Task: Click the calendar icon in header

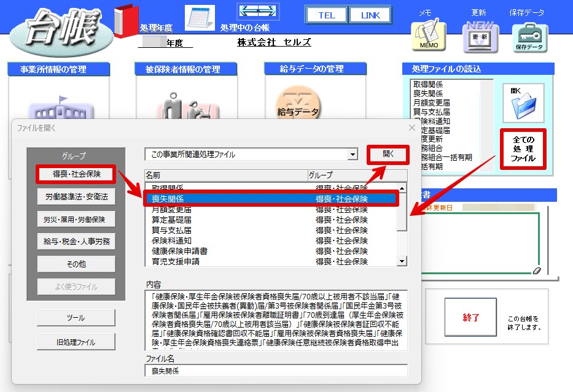Action: 200,18
